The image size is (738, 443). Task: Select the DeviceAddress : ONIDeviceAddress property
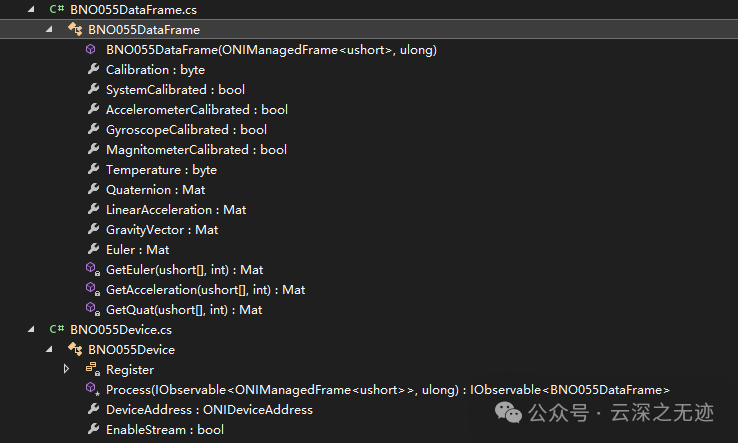(209, 410)
